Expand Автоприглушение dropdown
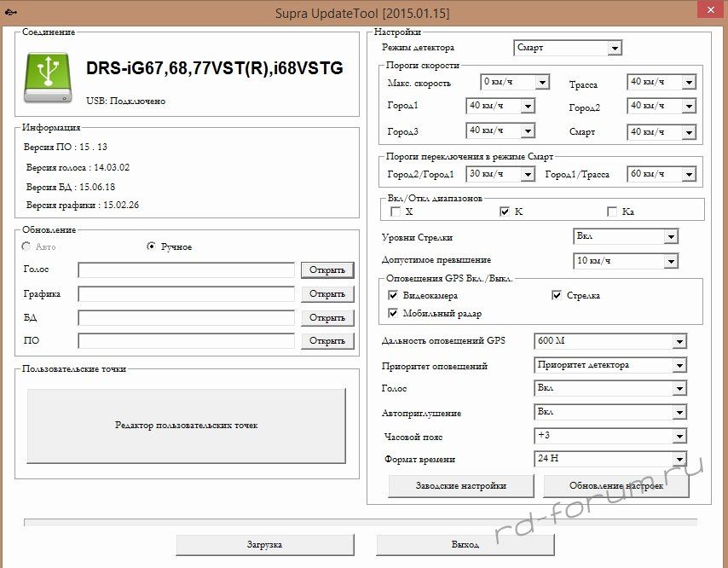 [610, 412]
